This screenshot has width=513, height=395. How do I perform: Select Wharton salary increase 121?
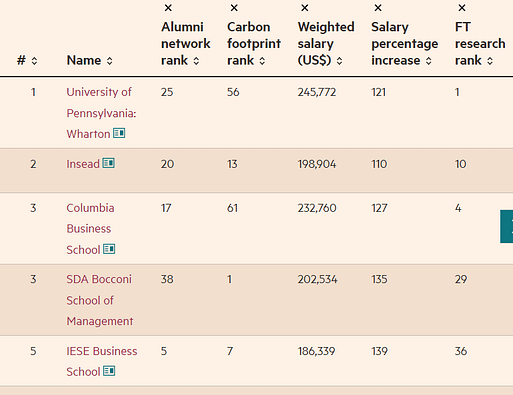(x=379, y=92)
